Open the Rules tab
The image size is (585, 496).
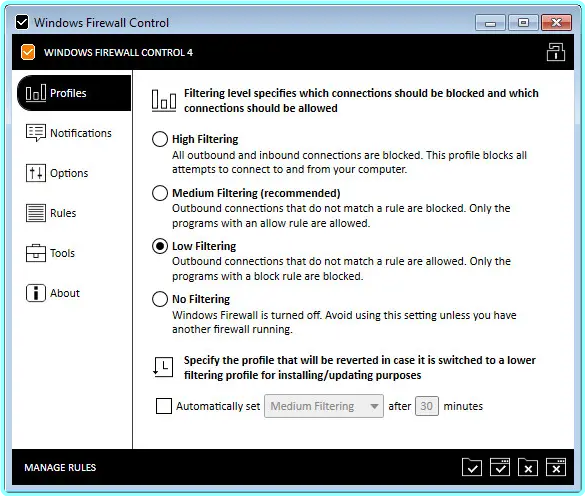(x=74, y=213)
